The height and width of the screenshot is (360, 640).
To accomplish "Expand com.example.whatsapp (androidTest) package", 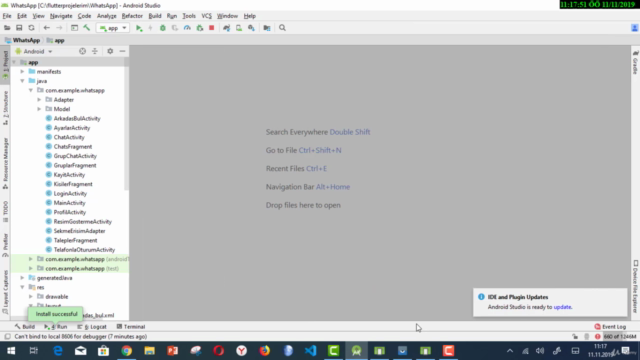I will (x=31, y=259).
